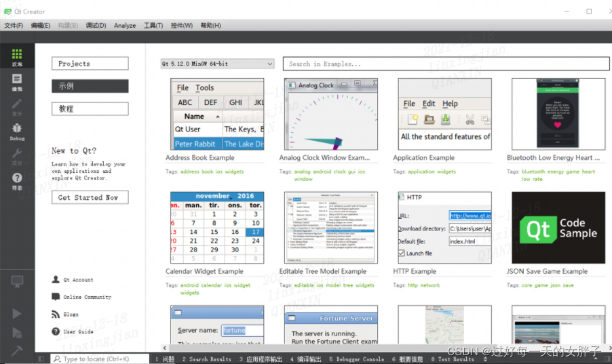612x364 pixels.
Task: Open the 3 应用程序输出 pane
Action: click(261, 359)
